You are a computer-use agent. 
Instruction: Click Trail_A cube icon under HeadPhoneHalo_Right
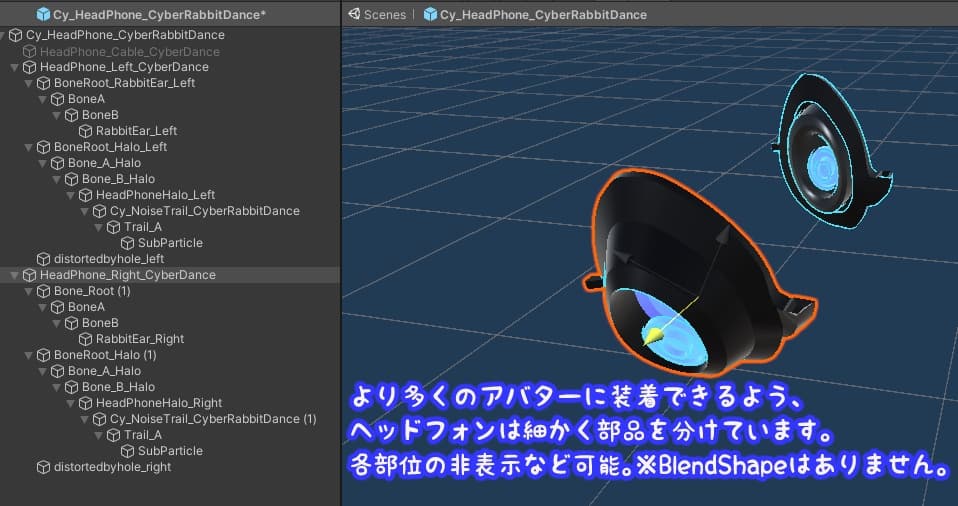[x=114, y=435]
